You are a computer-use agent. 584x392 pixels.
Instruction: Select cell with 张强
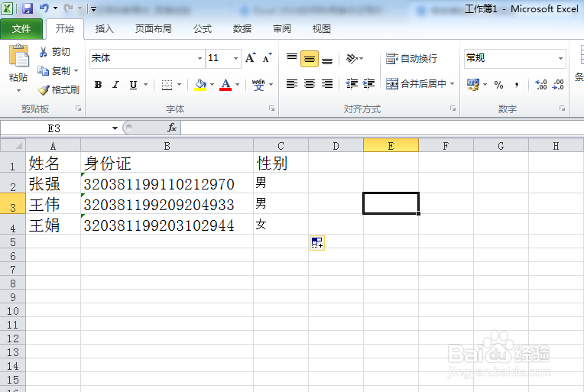[x=54, y=183]
